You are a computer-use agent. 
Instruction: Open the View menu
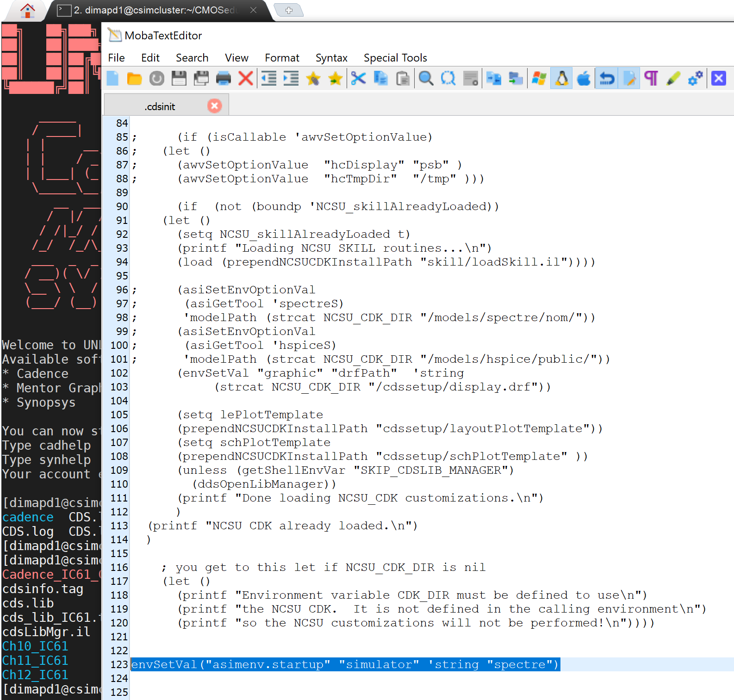click(x=236, y=58)
